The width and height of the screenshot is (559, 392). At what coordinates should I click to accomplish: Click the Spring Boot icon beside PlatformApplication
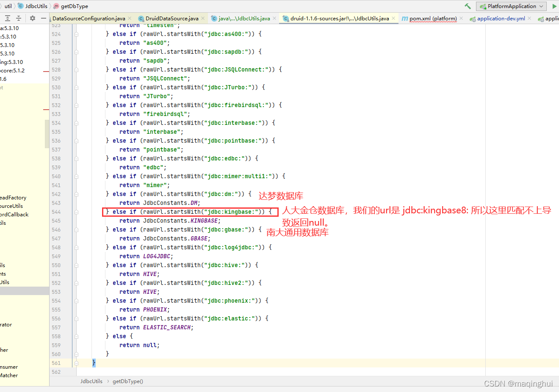point(483,6)
